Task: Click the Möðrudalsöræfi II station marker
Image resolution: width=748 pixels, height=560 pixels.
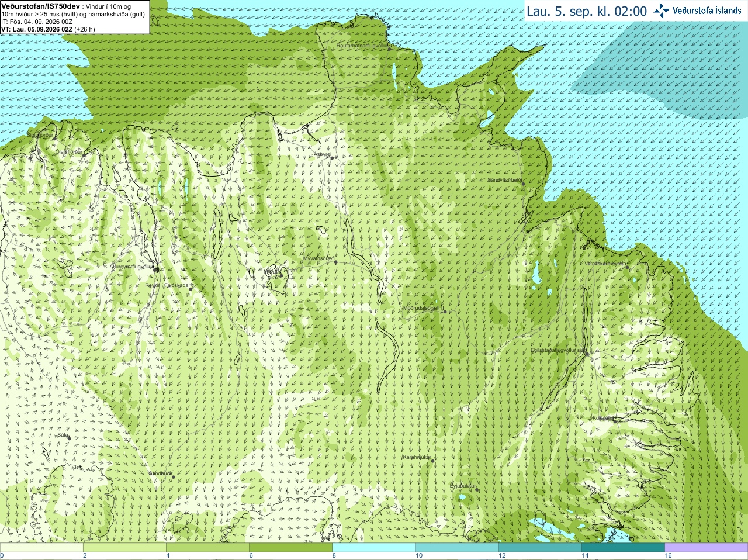Action: click(445, 312)
